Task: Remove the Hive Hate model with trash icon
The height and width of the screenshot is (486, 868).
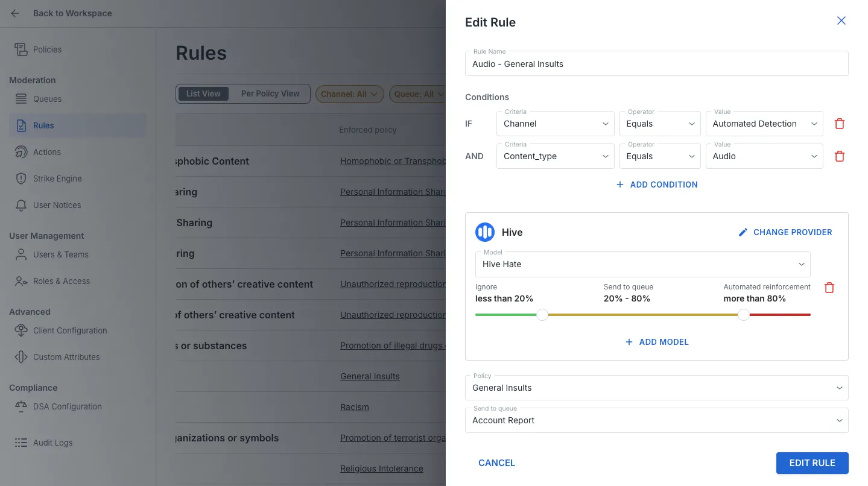Action: (829, 288)
